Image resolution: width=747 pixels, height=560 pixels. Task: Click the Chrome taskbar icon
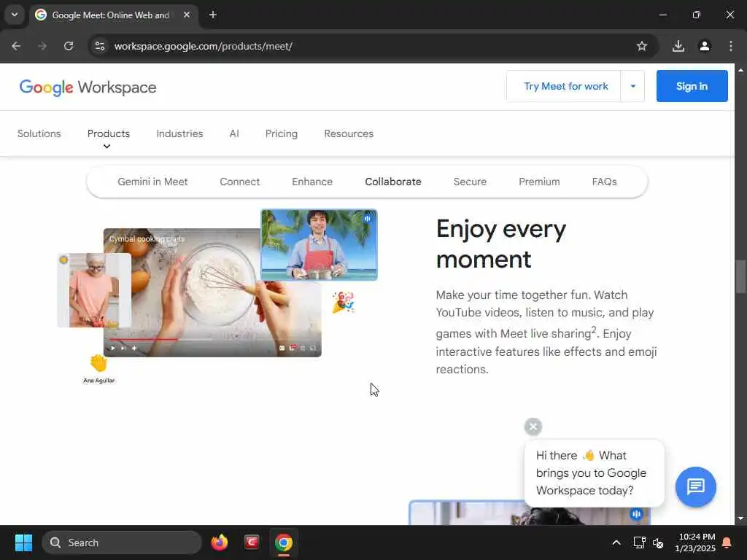[284, 542]
